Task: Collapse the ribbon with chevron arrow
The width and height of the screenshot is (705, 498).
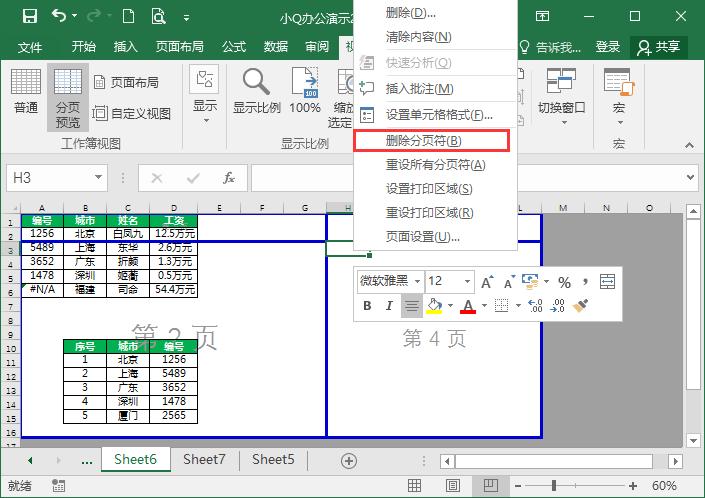Action: click(x=688, y=145)
